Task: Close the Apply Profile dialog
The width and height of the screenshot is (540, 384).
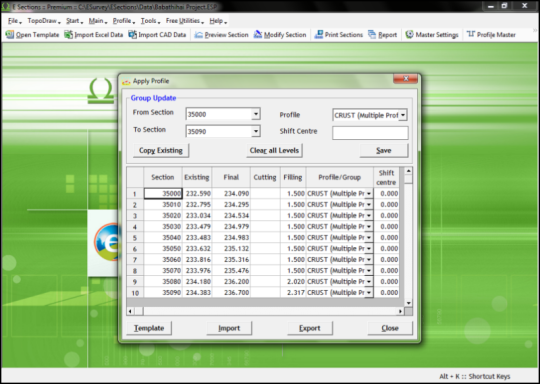Action: point(405,79)
